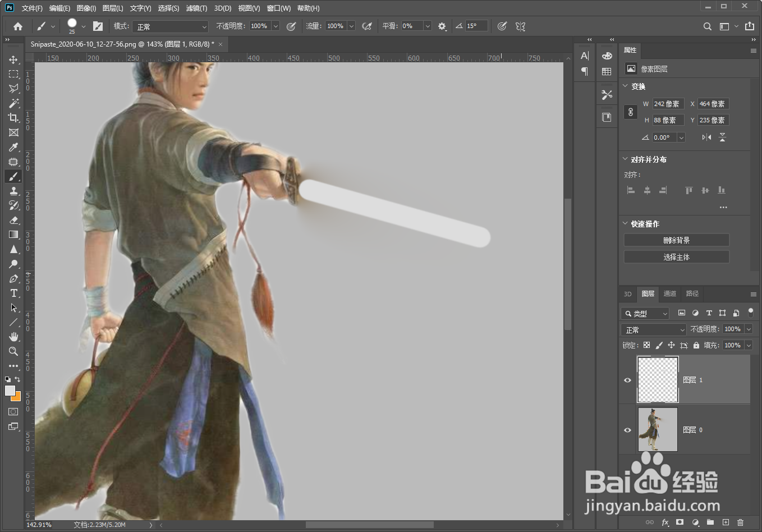Add layer mask at panel bottom
Screen dimensions: 762x532
(x=680, y=522)
